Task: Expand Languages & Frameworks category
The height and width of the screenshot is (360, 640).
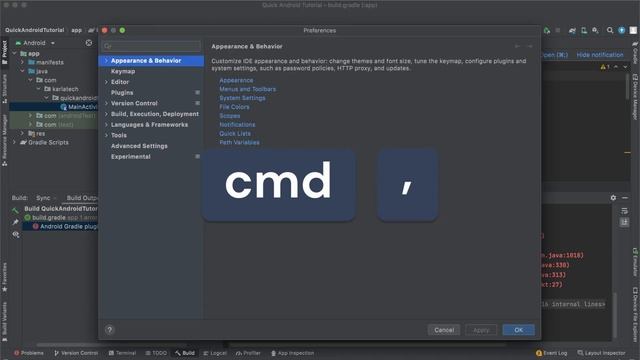Action: click(106, 124)
